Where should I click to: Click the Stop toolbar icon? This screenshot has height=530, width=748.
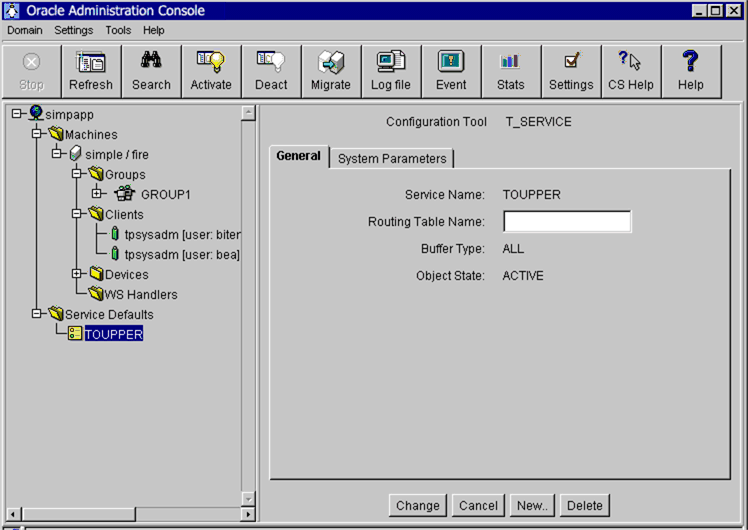click(x=31, y=62)
